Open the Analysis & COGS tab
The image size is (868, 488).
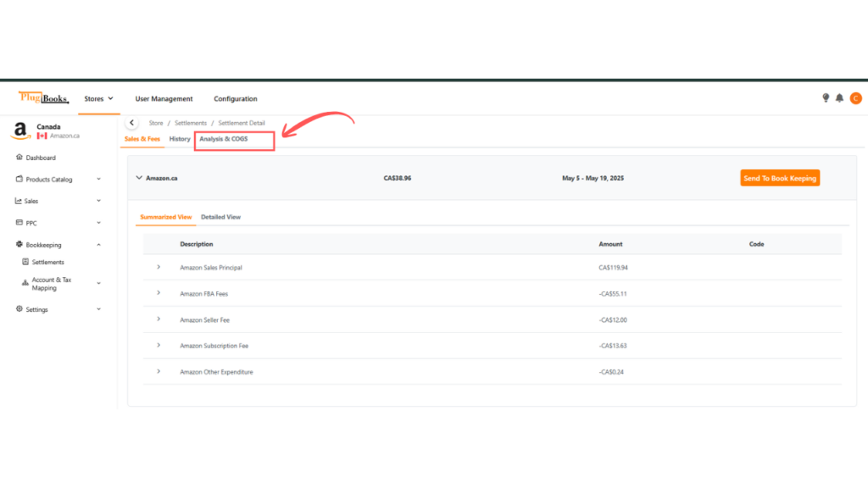pos(224,139)
